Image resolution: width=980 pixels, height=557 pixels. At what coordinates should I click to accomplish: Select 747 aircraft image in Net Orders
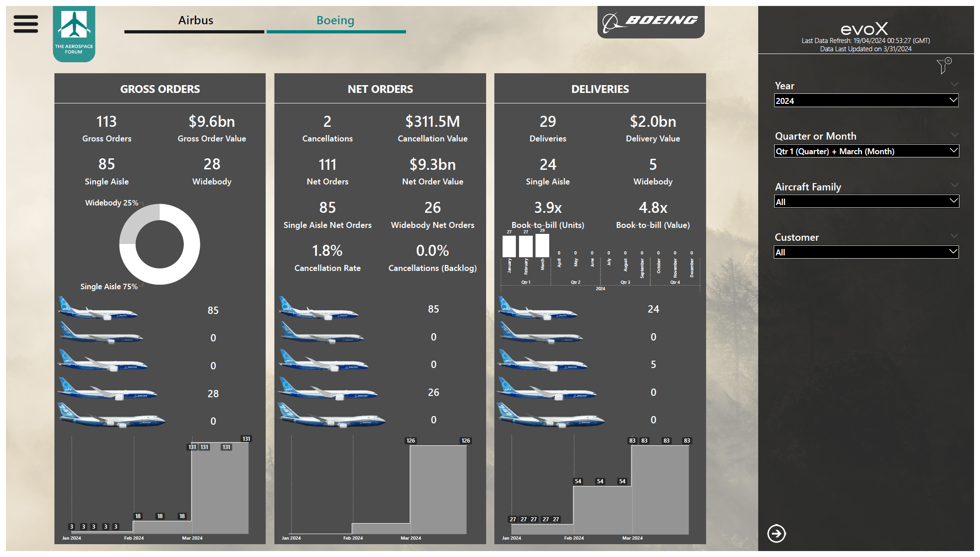pyautogui.click(x=332, y=416)
